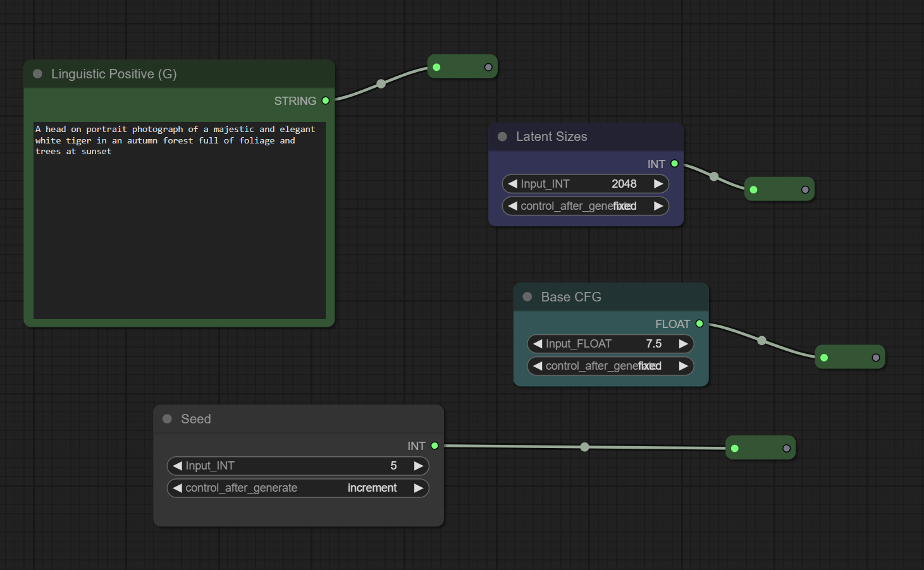924x570 pixels.
Task: Click the positive prompt text area
Action: 180,221
